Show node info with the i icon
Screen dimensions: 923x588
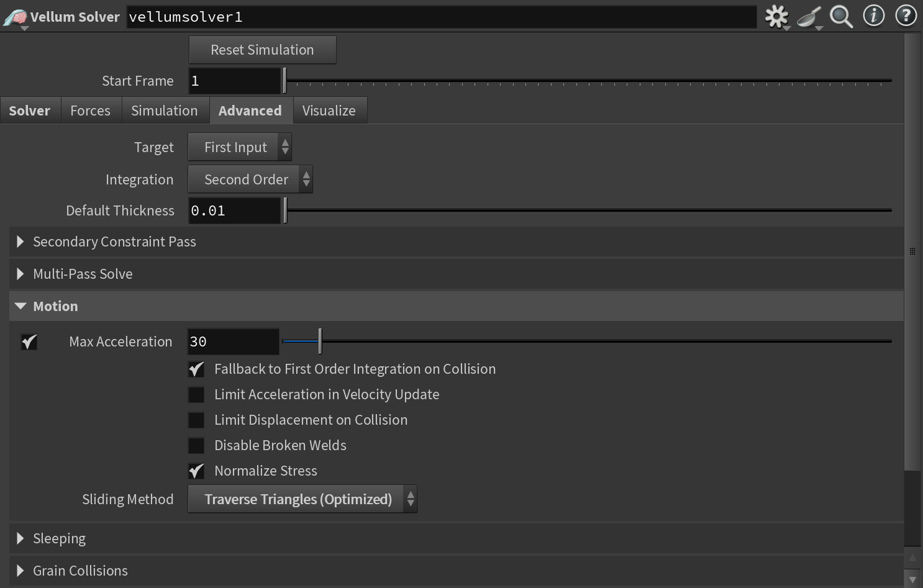[x=874, y=16]
